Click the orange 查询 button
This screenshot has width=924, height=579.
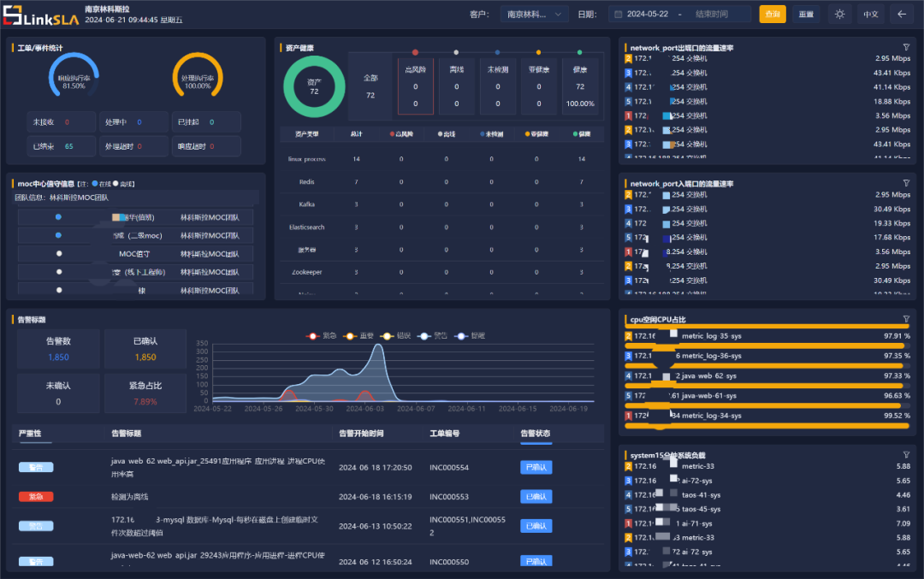pos(773,15)
